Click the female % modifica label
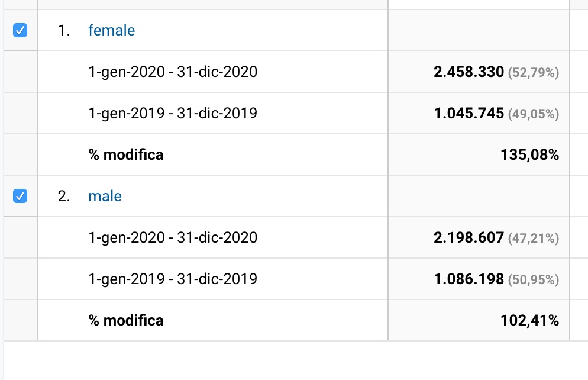 126,155
